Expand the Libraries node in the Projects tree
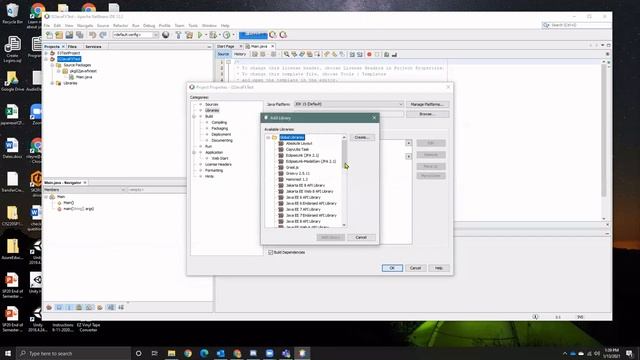 coord(52,83)
